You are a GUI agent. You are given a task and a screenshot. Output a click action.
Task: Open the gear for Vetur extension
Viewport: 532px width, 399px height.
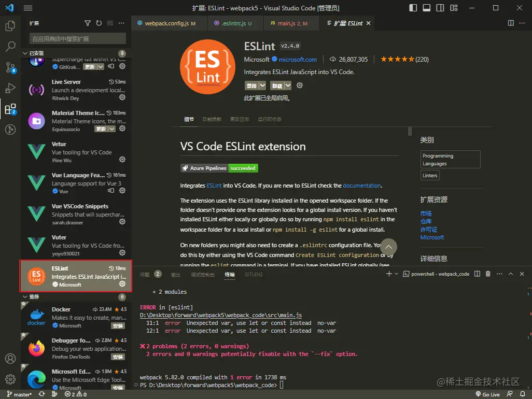click(122, 160)
